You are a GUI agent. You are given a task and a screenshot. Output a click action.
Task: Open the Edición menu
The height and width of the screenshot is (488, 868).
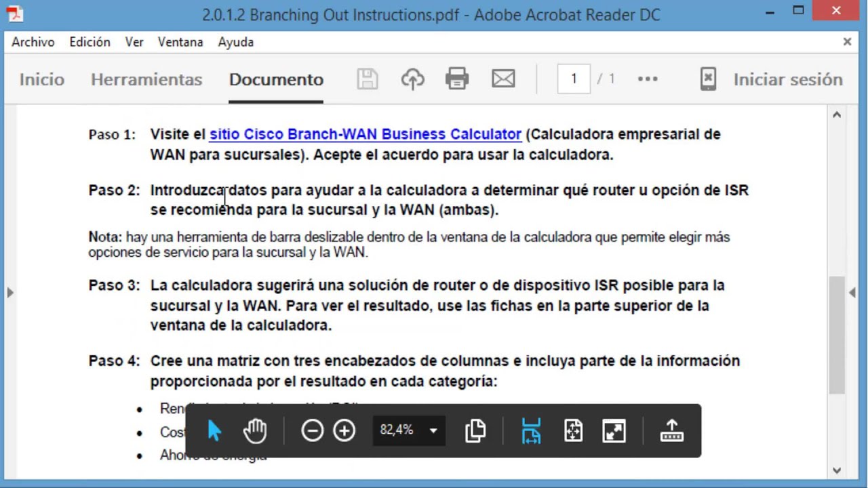pos(90,42)
